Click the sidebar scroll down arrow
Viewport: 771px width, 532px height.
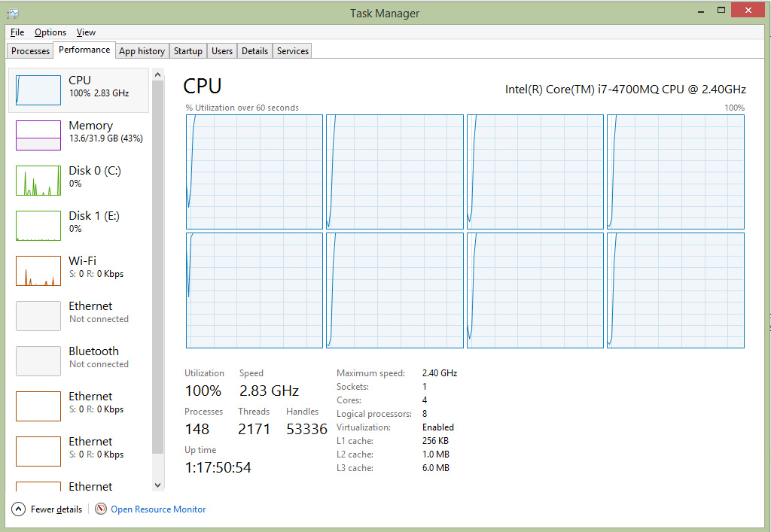[x=158, y=485]
